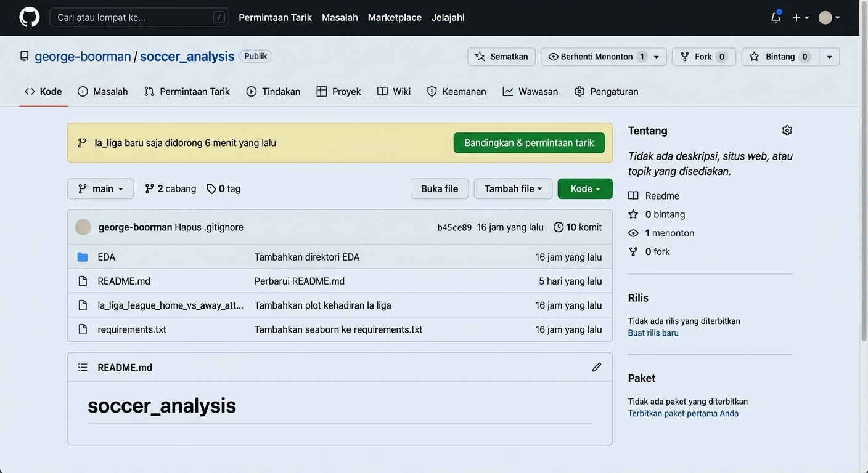This screenshot has width=868, height=473.
Task: Open commit hash b45ce89
Action: 454,228
